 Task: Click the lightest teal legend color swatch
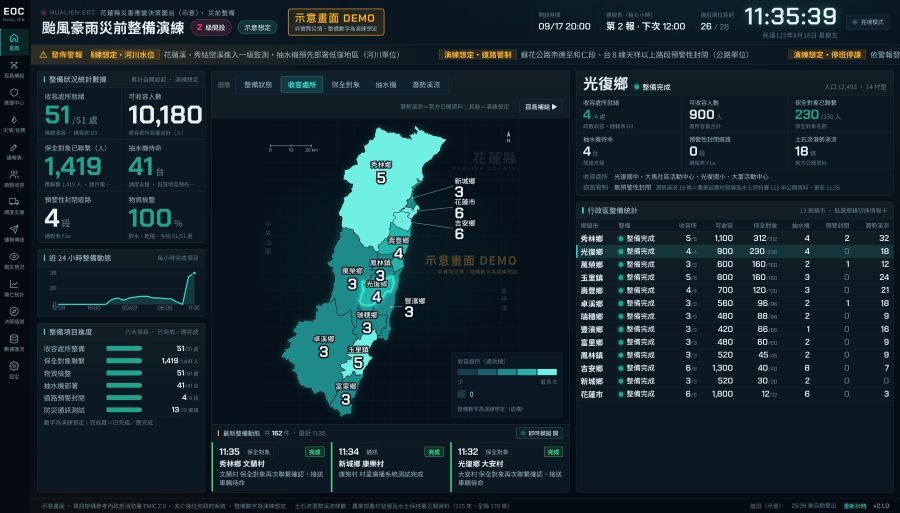[x=546, y=372]
